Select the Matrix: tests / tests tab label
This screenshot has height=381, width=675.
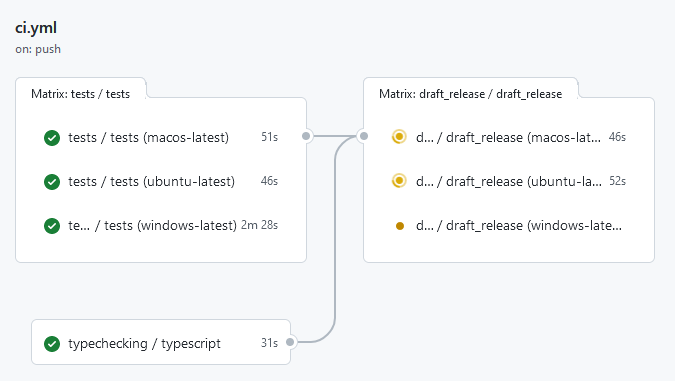click(x=81, y=94)
